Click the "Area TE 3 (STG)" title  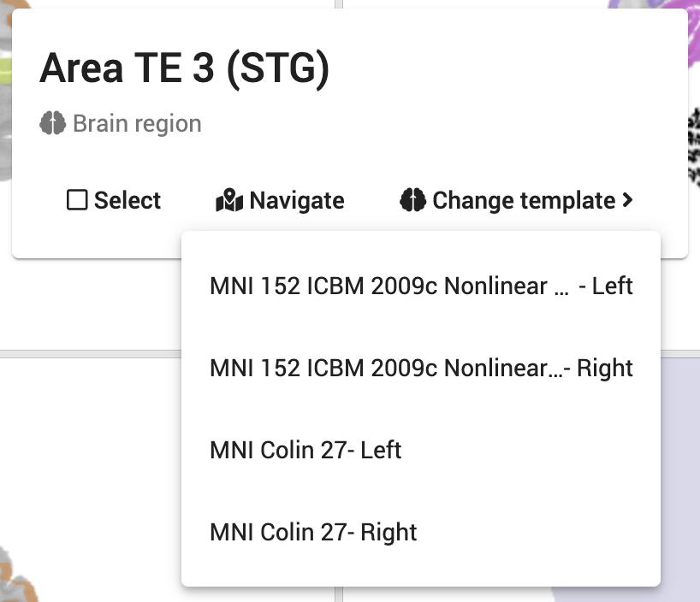pyautogui.click(x=184, y=69)
